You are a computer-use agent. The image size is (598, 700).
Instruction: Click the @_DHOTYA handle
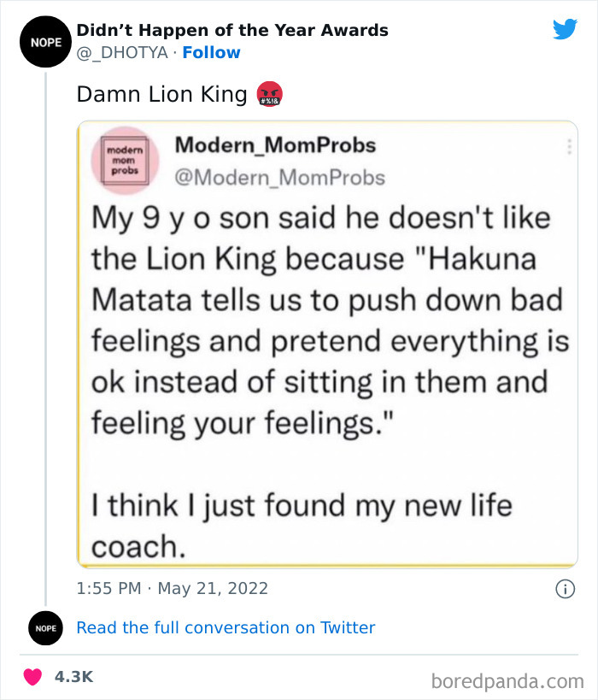click(121, 53)
